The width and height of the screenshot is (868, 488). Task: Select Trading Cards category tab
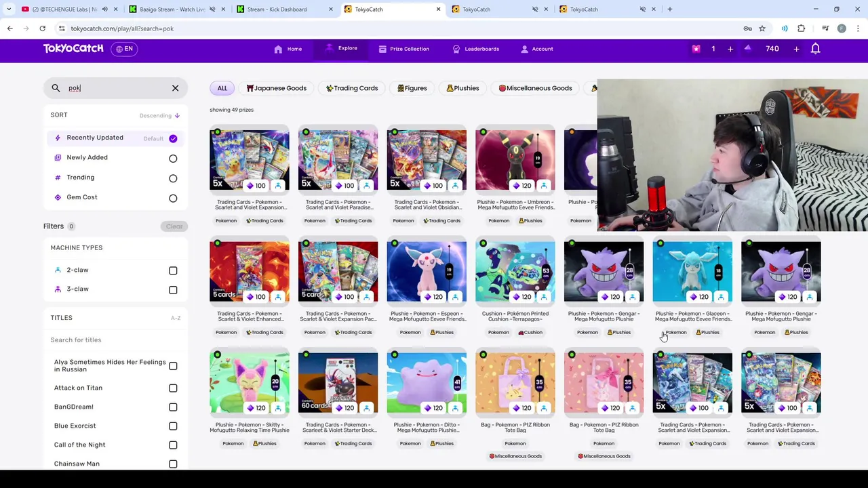352,88
